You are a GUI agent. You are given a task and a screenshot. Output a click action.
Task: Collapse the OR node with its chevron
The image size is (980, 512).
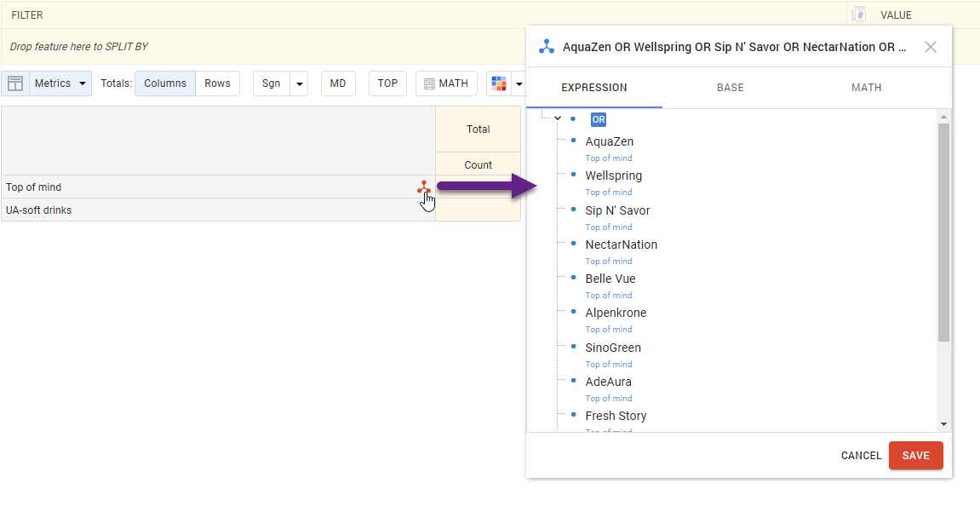[x=557, y=118]
